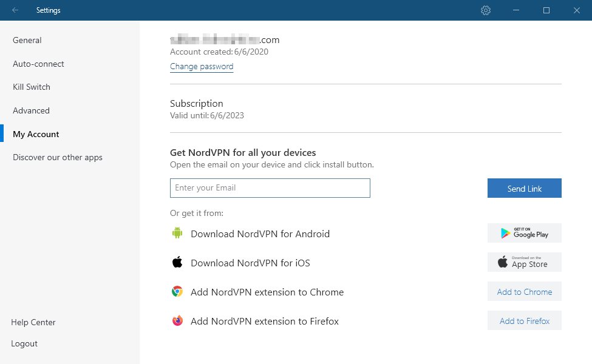Image resolution: width=592 pixels, height=364 pixels.
Task: Select My Account in sidebar
Action: (x=36, y=134)
